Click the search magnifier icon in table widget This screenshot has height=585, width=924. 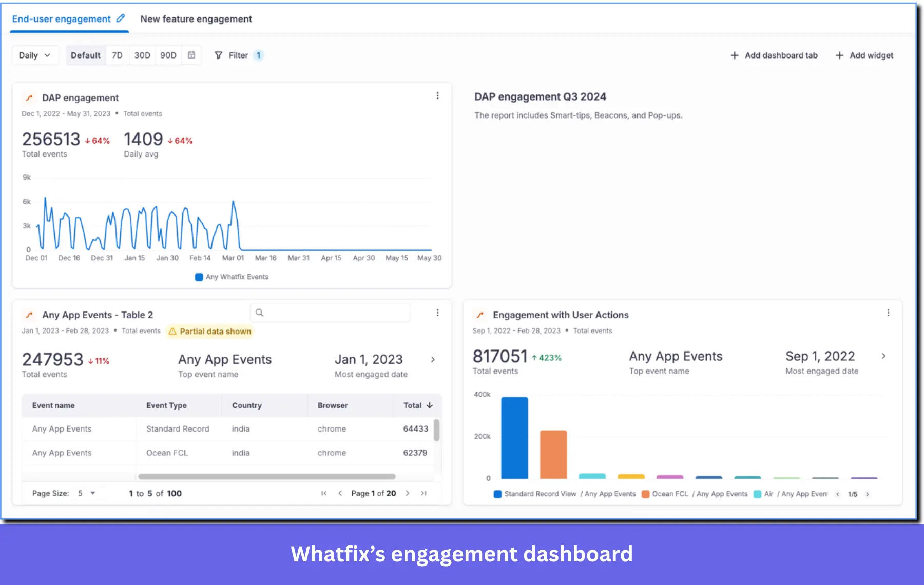coord(260,313)
